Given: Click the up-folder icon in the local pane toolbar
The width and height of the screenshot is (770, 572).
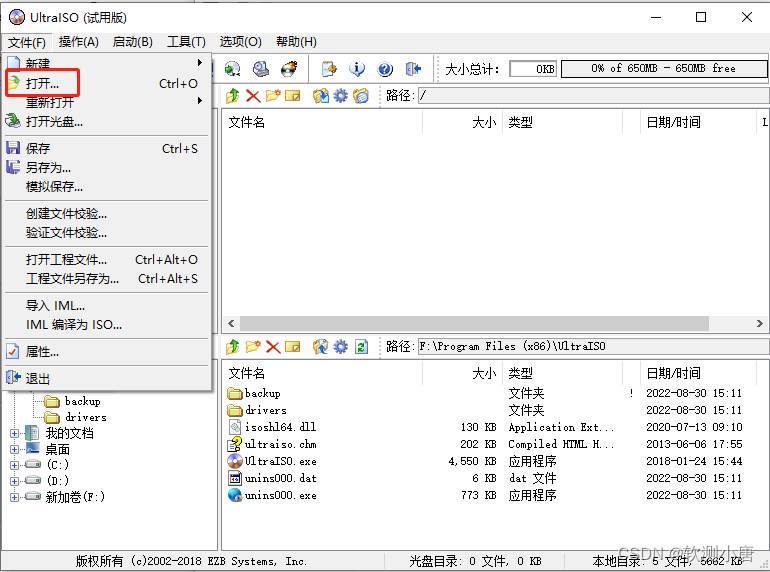Looking at the screenshot, I should 233,347.
